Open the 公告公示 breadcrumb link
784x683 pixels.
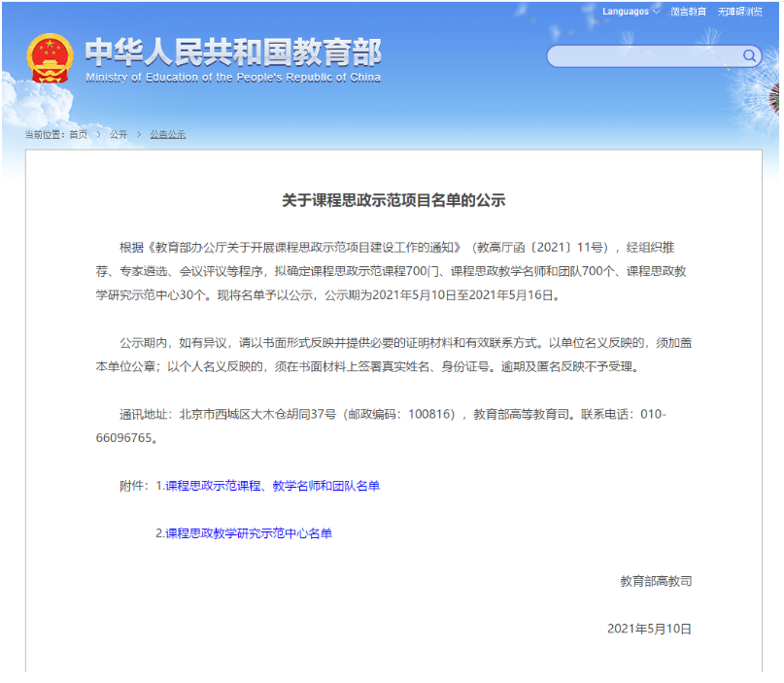tap(167, 134)
